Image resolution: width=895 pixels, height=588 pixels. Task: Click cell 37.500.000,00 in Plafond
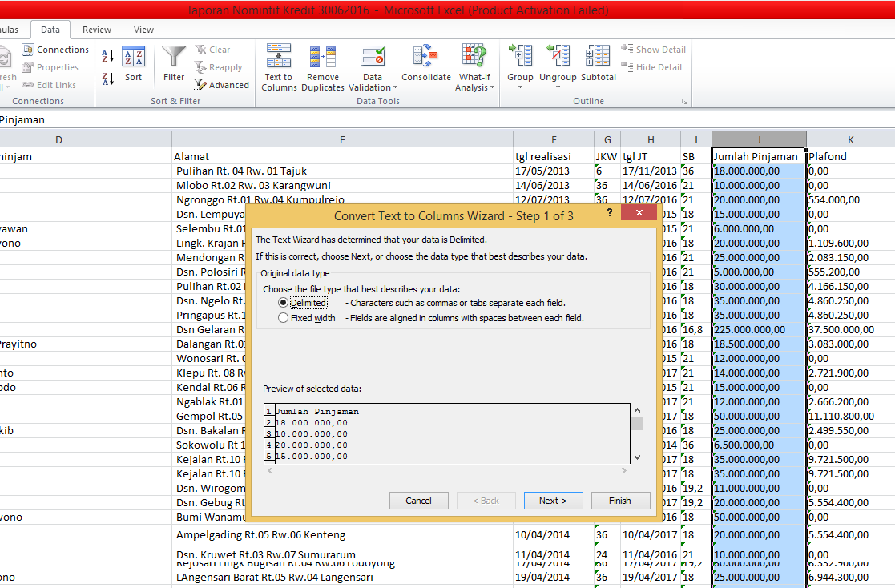[850, 330]
